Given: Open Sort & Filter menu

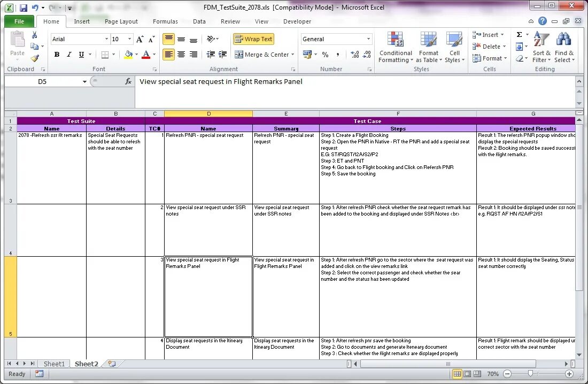Looking at the screenshot, I should pyautogui.click(x=541, y=47).
